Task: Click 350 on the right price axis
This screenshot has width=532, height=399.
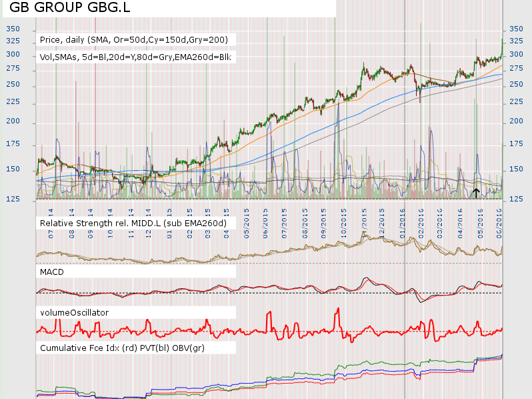Action: pos(516,29)
